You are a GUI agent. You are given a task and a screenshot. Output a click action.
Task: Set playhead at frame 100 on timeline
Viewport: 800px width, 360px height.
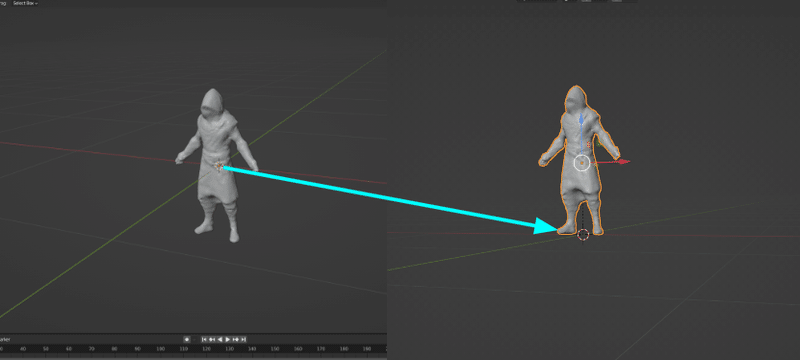(x=160, y=349)
